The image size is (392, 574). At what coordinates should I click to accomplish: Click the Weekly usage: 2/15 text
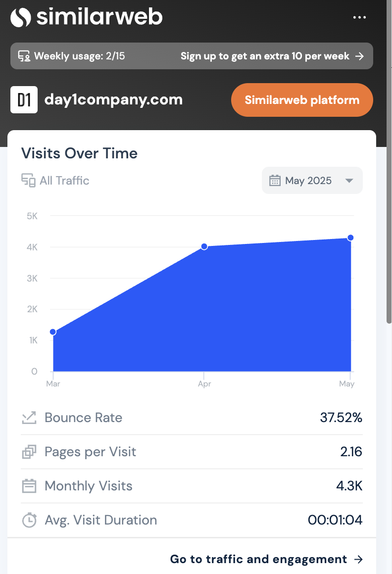click(x=79, y=56)
